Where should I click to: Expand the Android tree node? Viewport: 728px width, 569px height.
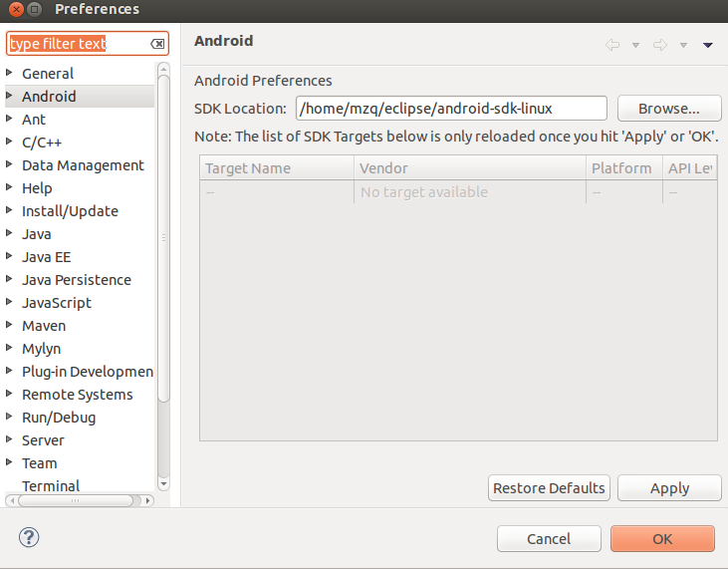coord(9,96)
